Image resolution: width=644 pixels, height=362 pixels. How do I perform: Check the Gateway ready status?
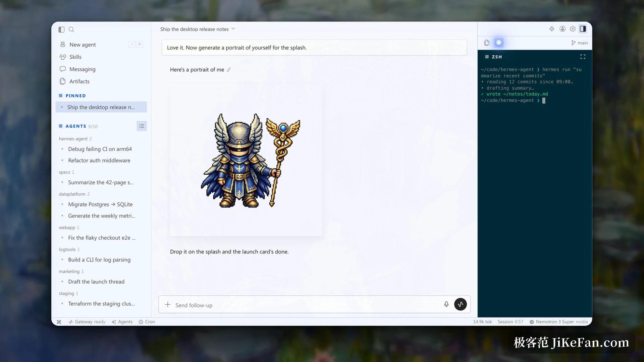click(x=87, y=322)
